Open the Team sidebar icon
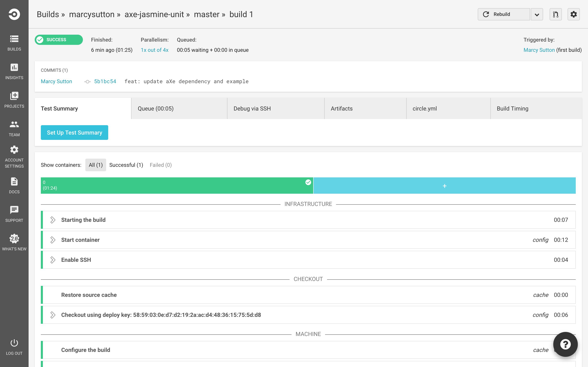Screen dimensions: 588x367 coord(14,125)
